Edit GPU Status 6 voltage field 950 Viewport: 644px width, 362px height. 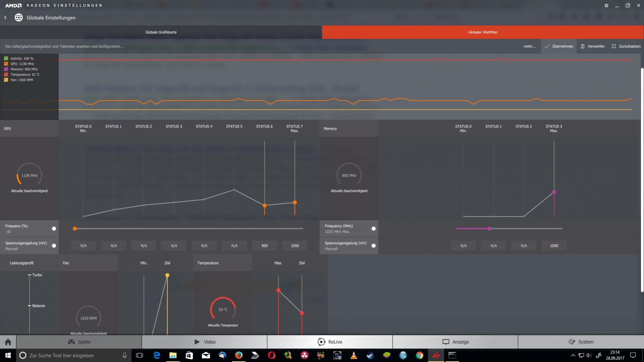pyautogui.click(x=265, y=246)
